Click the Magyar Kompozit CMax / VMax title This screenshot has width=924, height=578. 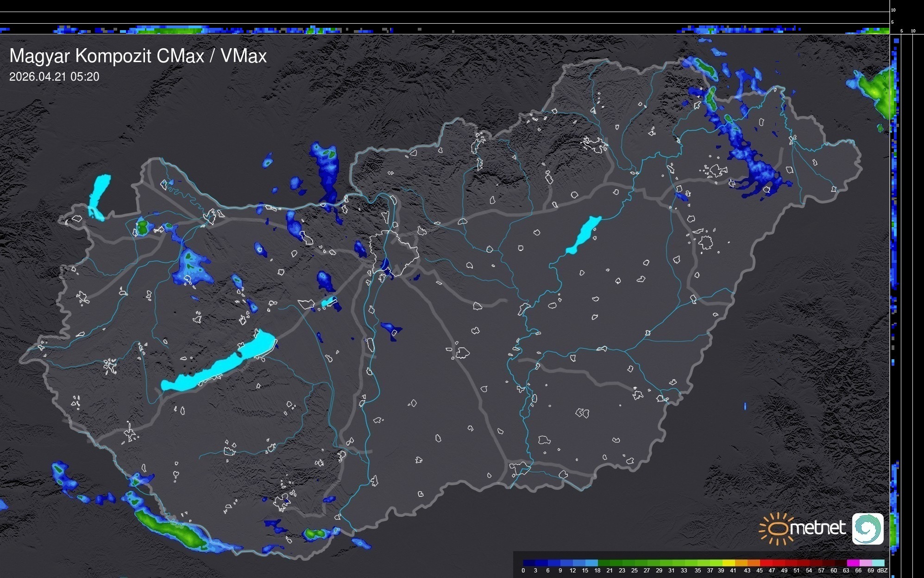point(138,56)
